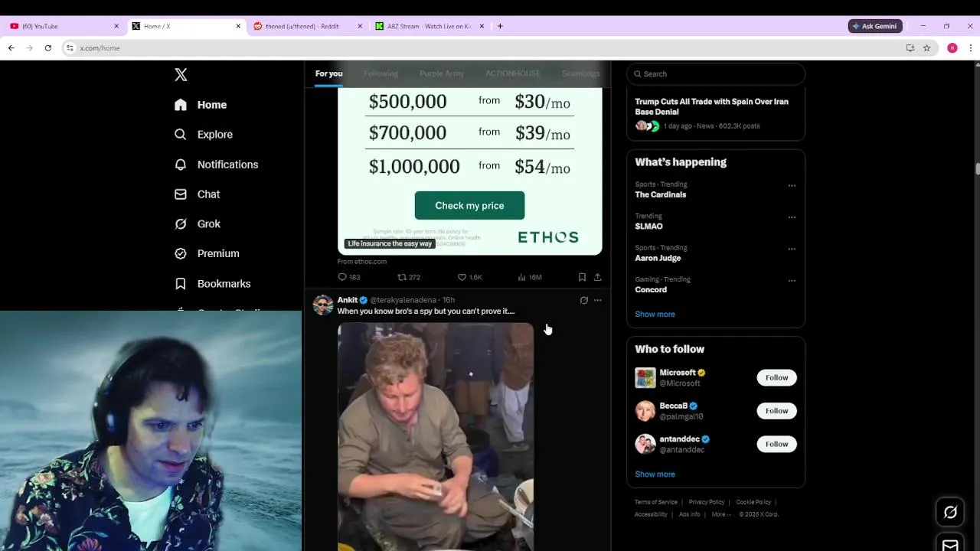This screenshot has height=551, width=980.
Task: Open Ads info footer link
Action: coord(689,514)
